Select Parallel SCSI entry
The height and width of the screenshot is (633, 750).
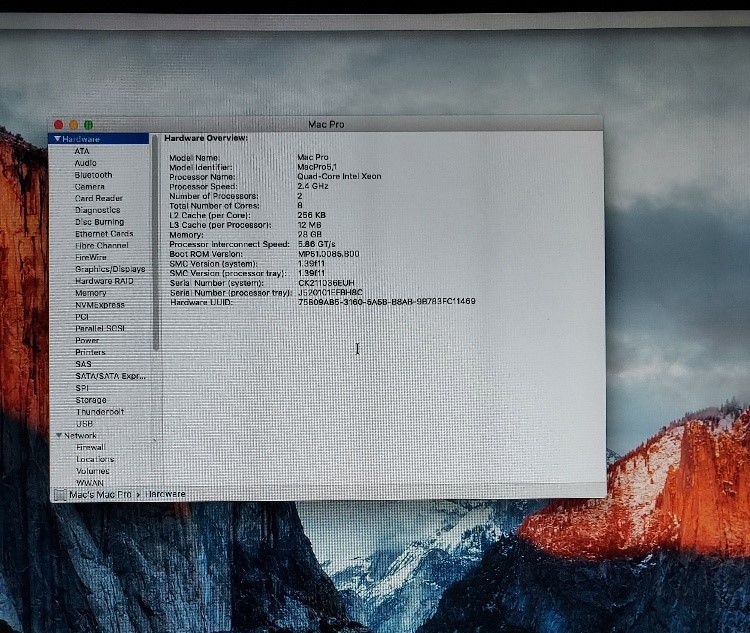click(100, 329)
